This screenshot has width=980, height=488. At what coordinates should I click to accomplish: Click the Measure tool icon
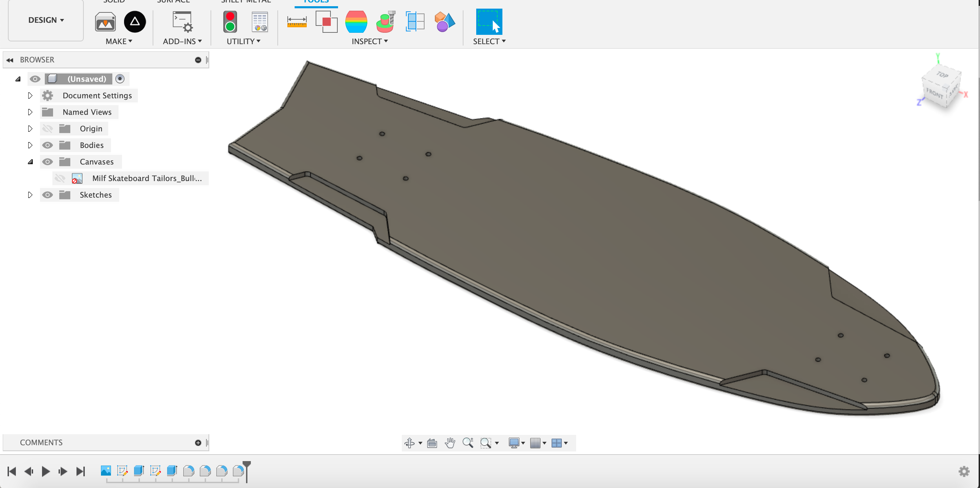coord(297,22)
